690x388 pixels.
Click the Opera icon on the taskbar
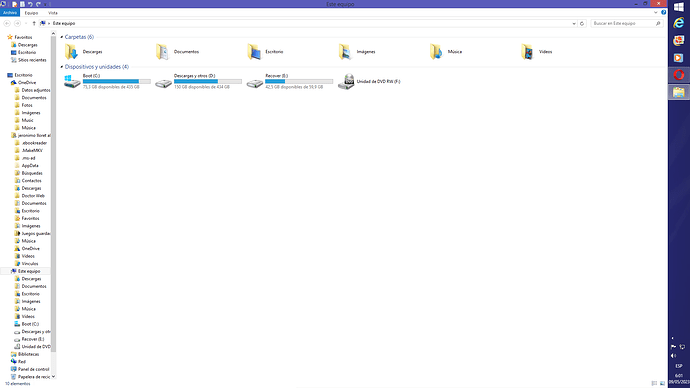point(679,75)
